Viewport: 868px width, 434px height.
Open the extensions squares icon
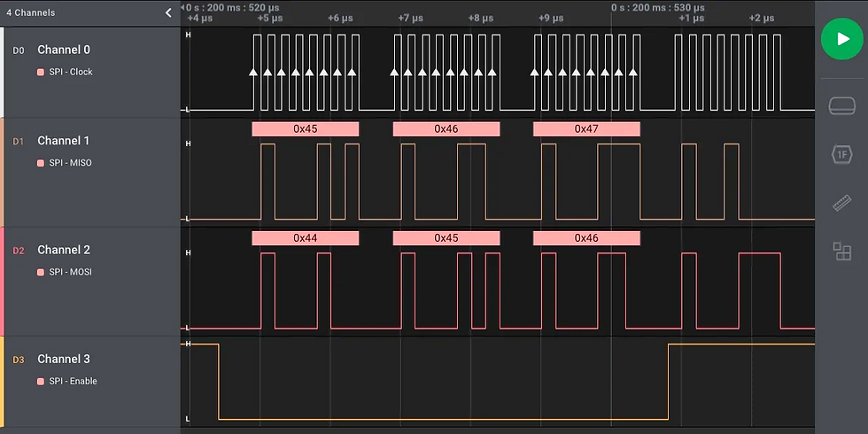pos(842,251)
